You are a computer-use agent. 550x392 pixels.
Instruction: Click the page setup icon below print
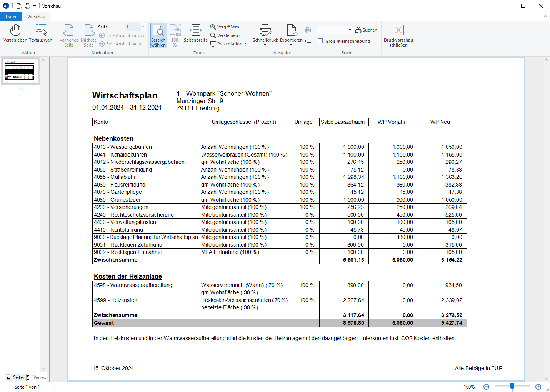click(x=308, y=41)
